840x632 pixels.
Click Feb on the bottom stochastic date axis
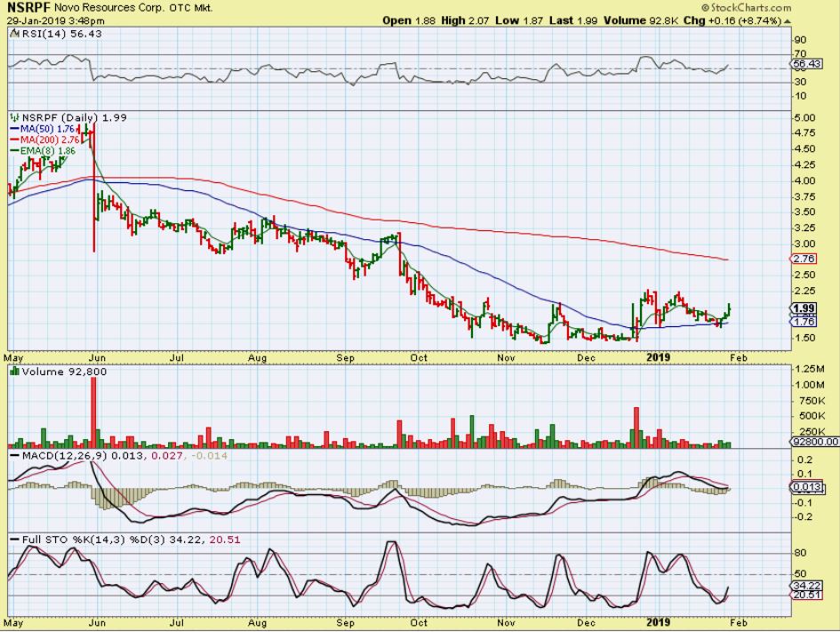pyautogui.click(x=738, y=623)
